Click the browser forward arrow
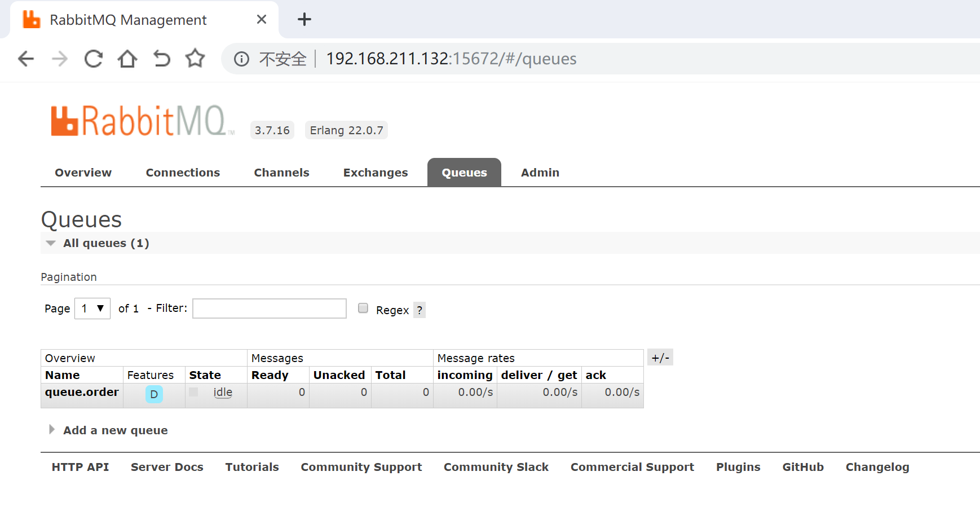 (x=60, y=59)
